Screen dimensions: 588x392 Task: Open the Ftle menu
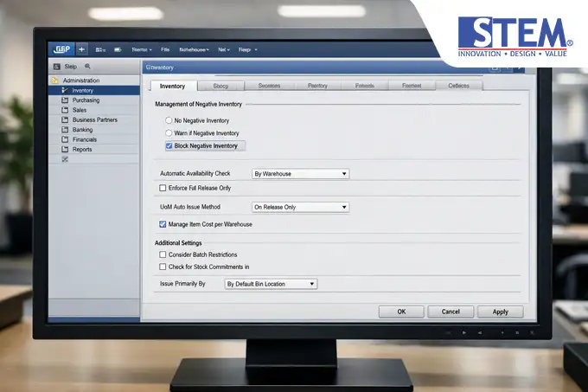[165, 49]
